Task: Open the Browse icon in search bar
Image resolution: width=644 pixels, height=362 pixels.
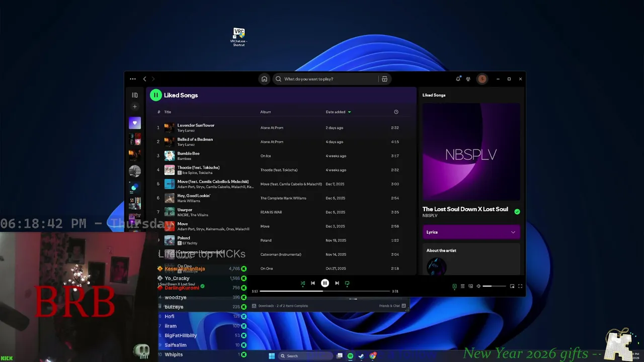Action: point(384,79)
